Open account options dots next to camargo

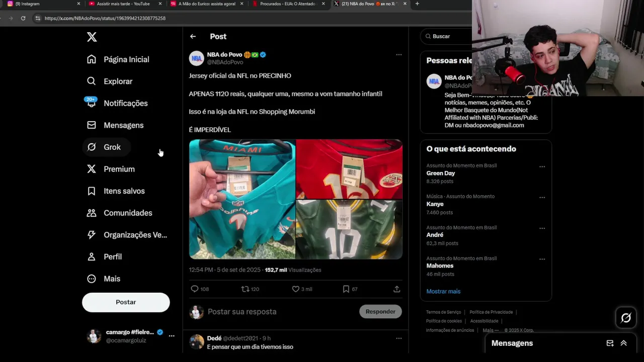coord(172,336)
